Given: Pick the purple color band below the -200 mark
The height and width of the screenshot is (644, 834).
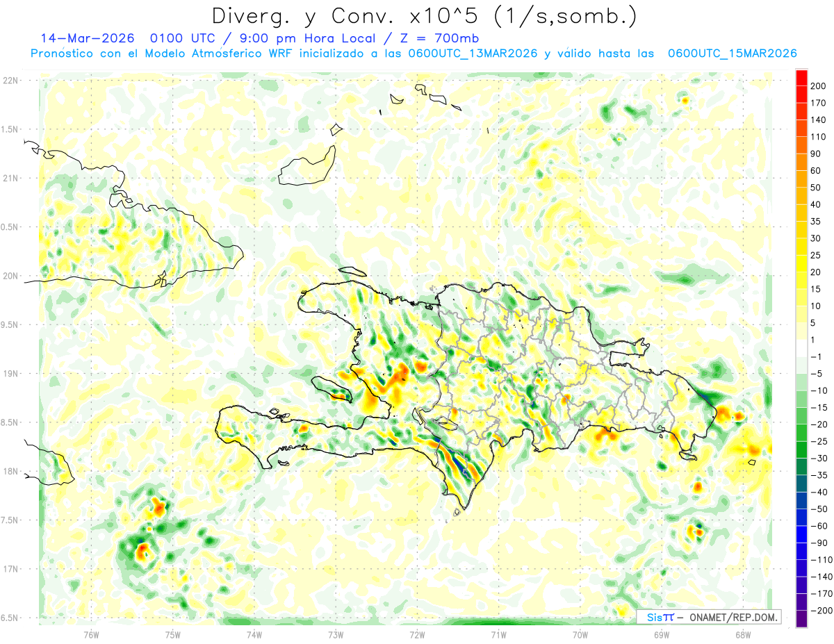Looking at the screenshot, I should pyautogui.click(x=801, y=619).
